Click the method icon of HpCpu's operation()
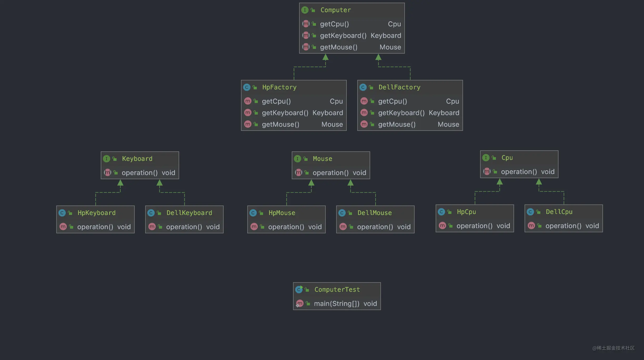This screenshot has width=644, height=360. click(442, 226)
